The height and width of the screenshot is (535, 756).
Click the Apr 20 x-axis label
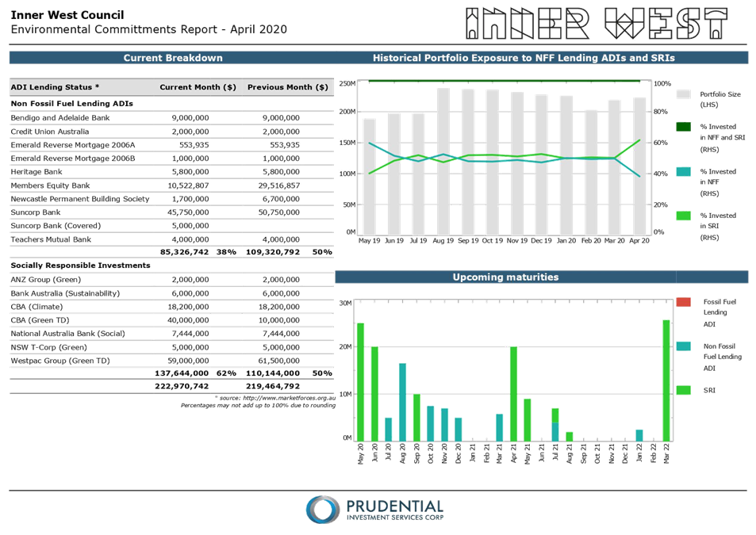(x=639, y=241)
